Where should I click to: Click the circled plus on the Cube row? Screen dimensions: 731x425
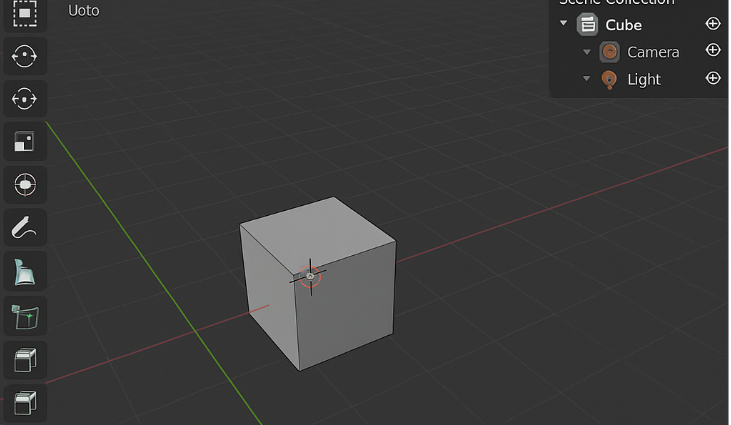coord(713,23)
